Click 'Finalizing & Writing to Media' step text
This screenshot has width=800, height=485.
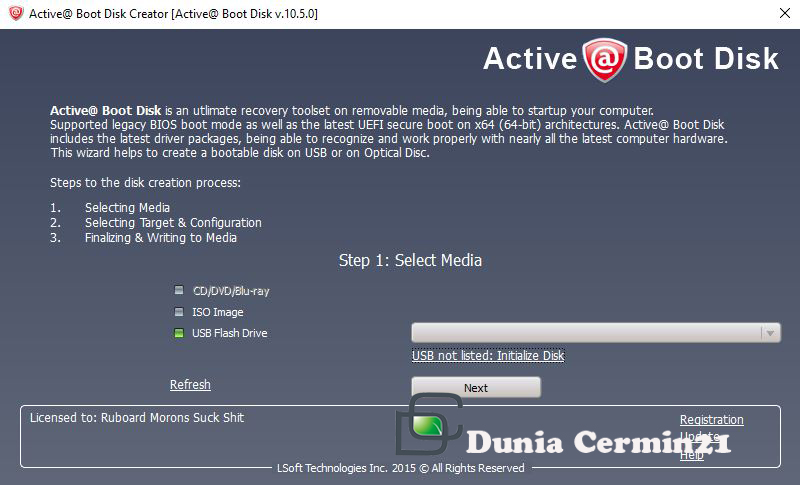click(161, 238)
